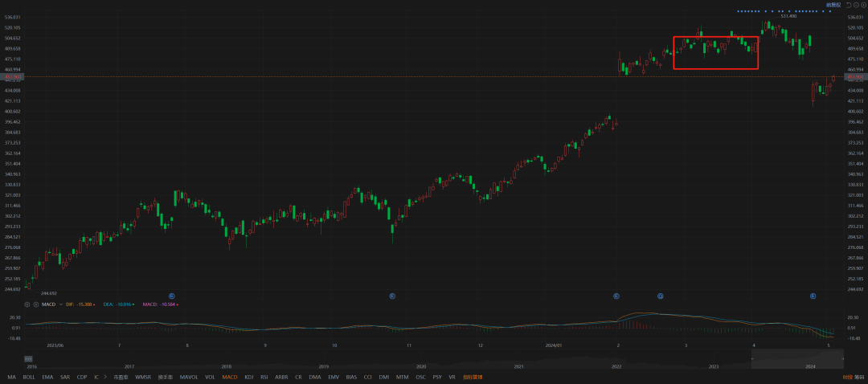Screen dimensions: 868x384
Task: Zoom out chart with minus icon
Action: (x=855, y=5)
